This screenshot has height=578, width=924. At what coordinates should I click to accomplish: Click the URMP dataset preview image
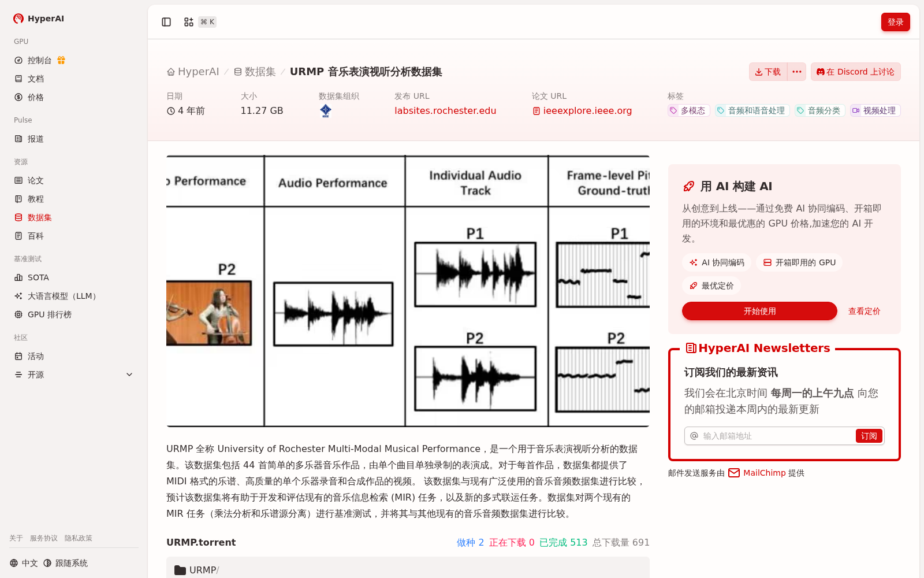pyautogui.click(x=408, y=291)
